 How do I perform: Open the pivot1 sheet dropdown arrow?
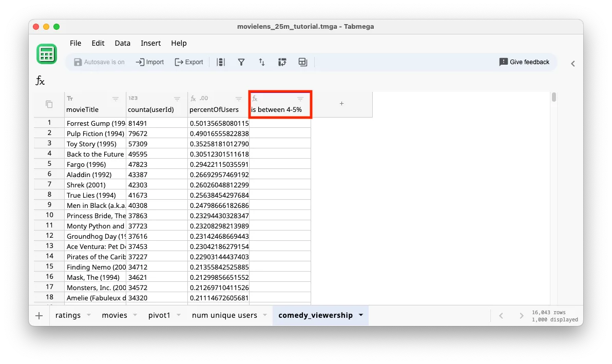pos(178,315)
